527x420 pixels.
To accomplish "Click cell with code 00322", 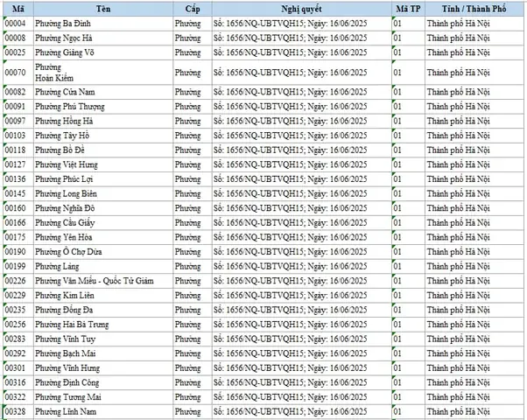I will [x=18, y=397].
